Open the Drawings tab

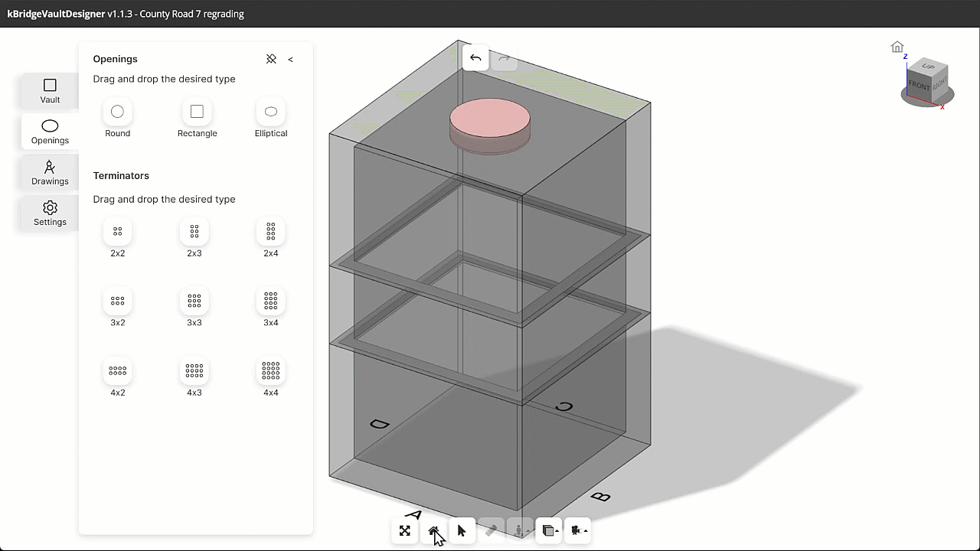50,173
